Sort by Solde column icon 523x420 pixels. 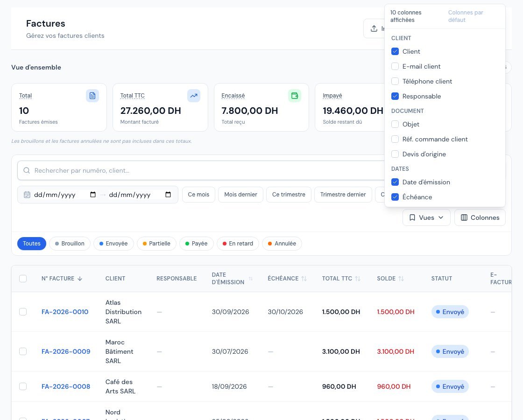(x=401, y=279)
